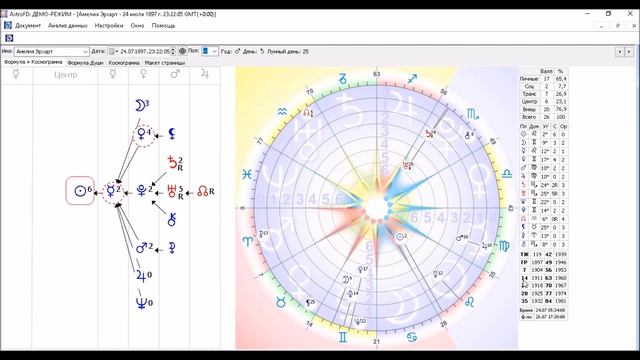Select the Black Moon Lilith symbol in the formula

172,134
